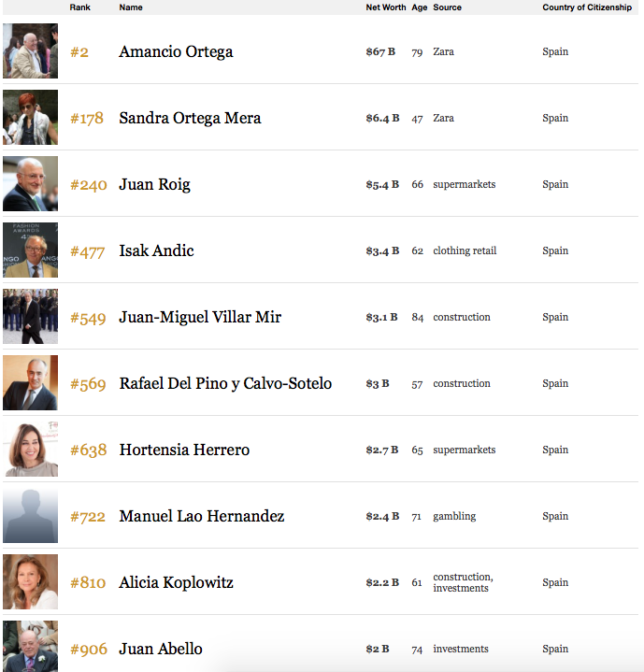Click Country of Citizenship column header

pos(587,7)
